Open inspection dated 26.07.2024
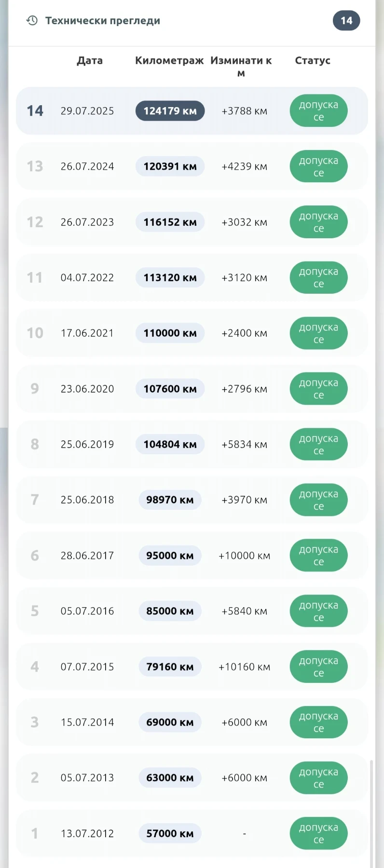 coord(192,166)
